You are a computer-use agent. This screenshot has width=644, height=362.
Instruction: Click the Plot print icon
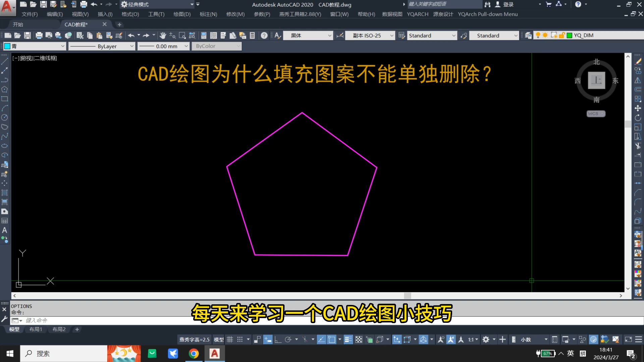tap(39, 36)
